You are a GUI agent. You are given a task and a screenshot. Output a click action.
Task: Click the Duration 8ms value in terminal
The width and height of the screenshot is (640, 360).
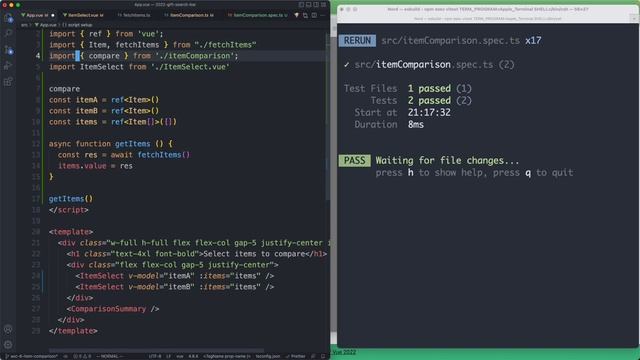416,125
